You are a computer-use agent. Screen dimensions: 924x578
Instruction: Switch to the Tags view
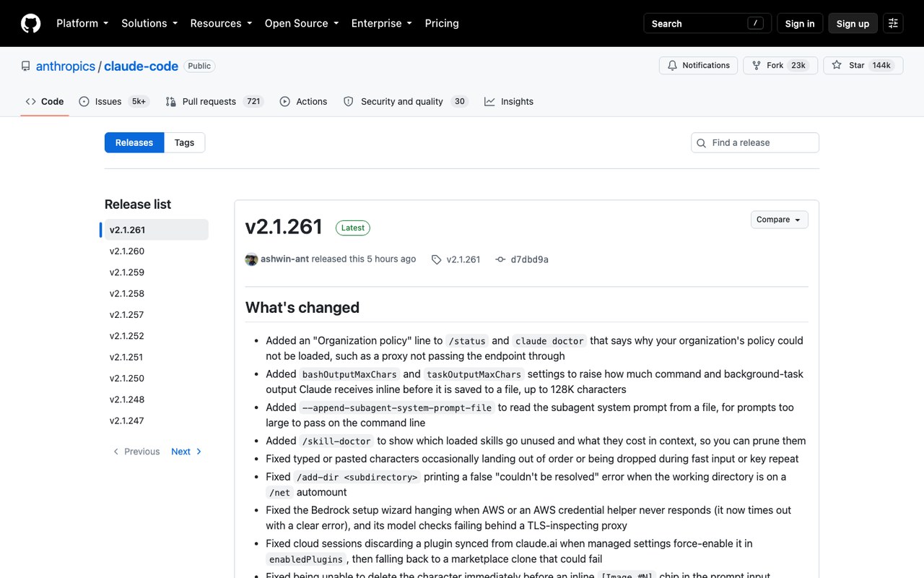(x=184, y=143)
